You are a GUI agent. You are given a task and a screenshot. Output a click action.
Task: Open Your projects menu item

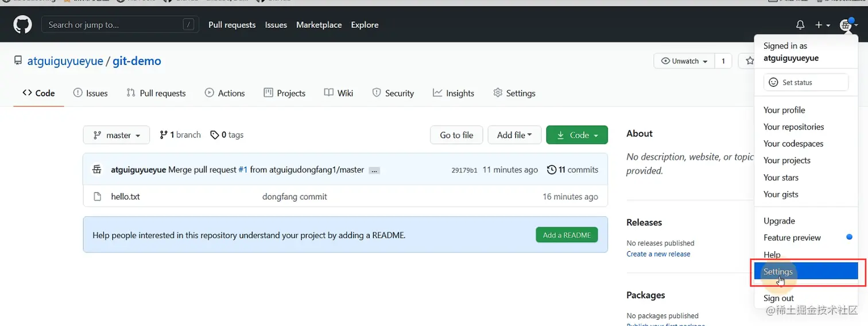click(x=806, y=160)
